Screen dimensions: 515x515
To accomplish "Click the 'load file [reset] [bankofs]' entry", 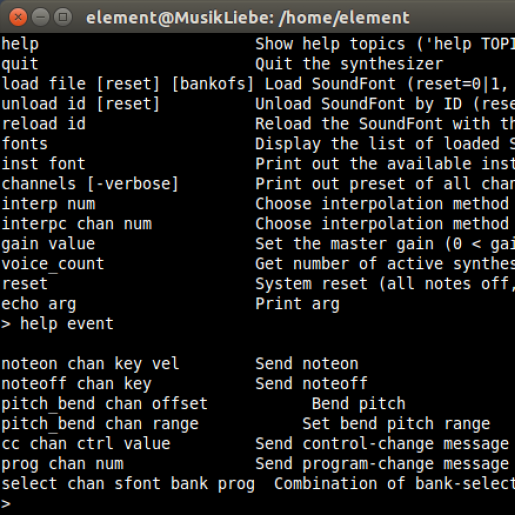I will click(128, 84).
